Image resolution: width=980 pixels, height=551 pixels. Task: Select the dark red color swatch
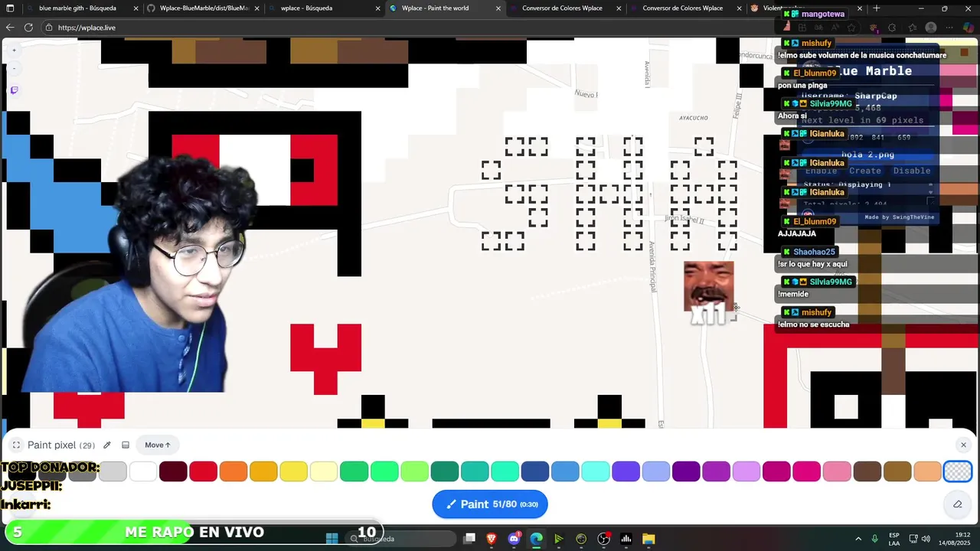coord(173,471)
